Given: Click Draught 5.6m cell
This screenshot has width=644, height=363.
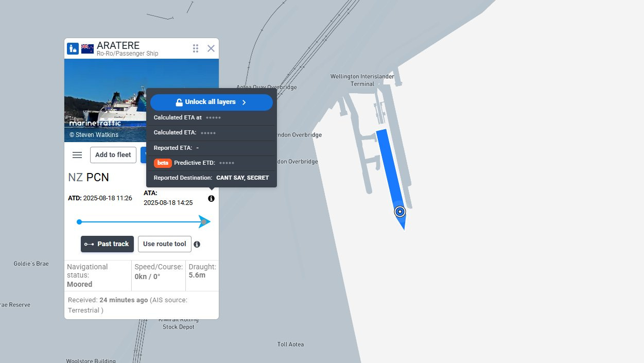Looking at the screenshot, I should [202, 275].
